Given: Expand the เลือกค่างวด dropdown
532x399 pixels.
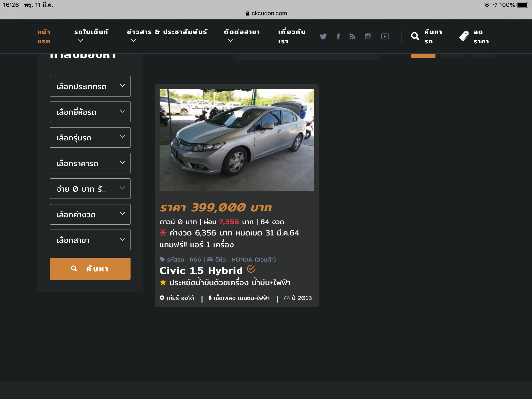Looking at the screenshot, I should pyautogui.click(x=90, y=214).
